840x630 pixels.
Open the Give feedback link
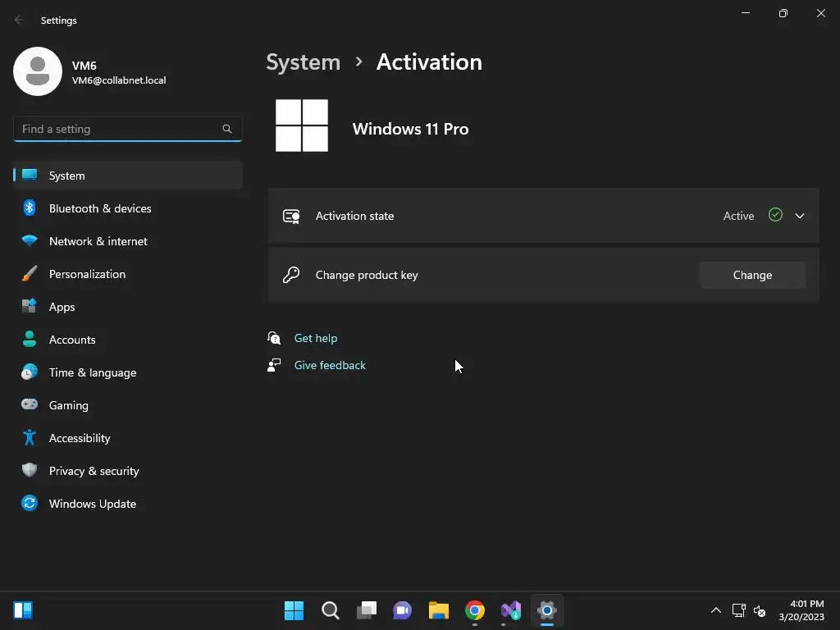pyautogui.click(x=330, y=365)
